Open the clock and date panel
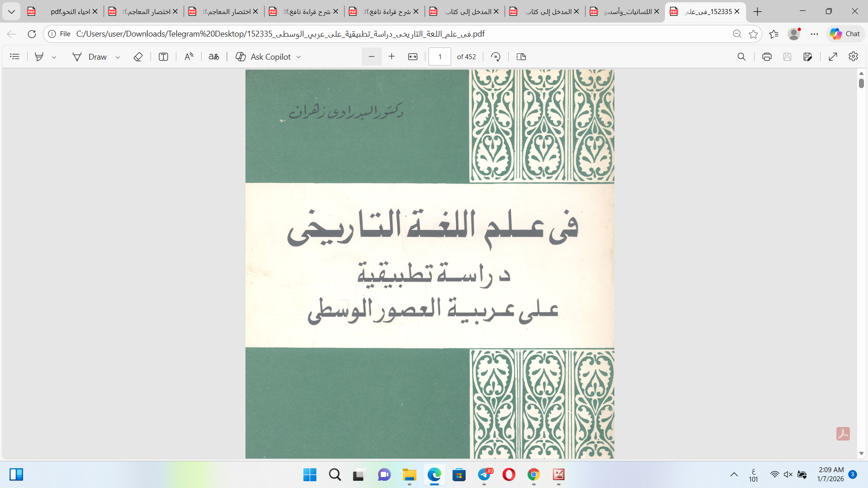Image resolution: width=868 pixels, height=488 pixels. 831,474
